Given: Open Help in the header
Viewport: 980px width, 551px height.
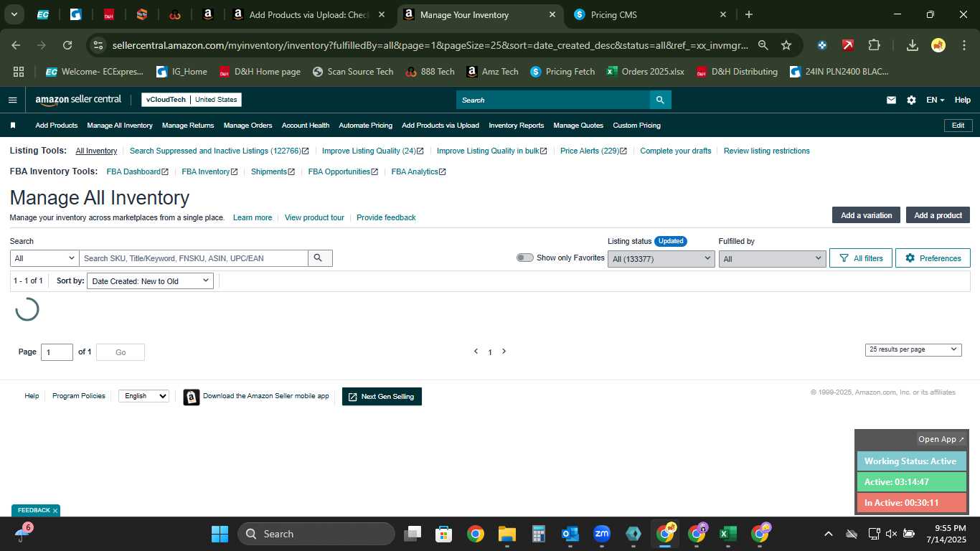Looking at the screenshot, I should [x=962, y=100].
